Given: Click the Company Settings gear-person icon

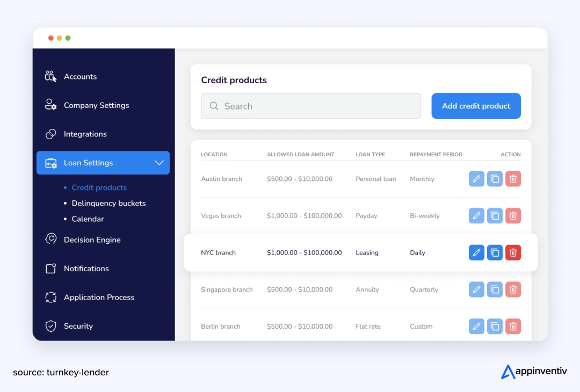Looking at the screenshot, I should [x=50, y=105].
